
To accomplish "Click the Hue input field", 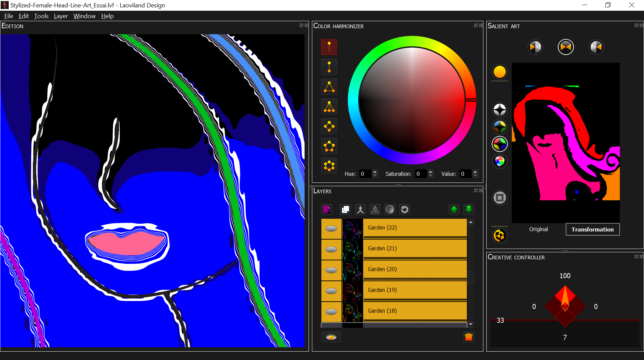I will coord(366,174).
